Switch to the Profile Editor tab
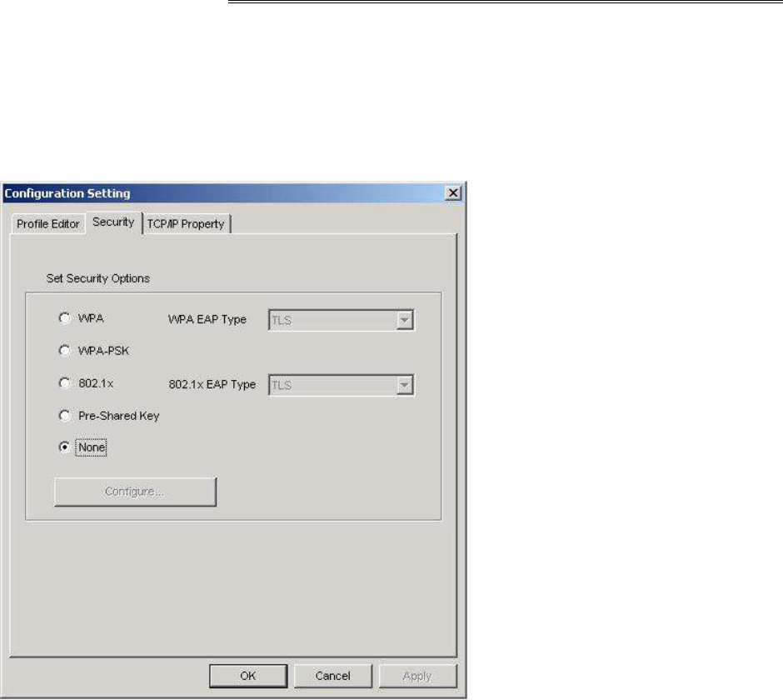 (x=48, y=224)
